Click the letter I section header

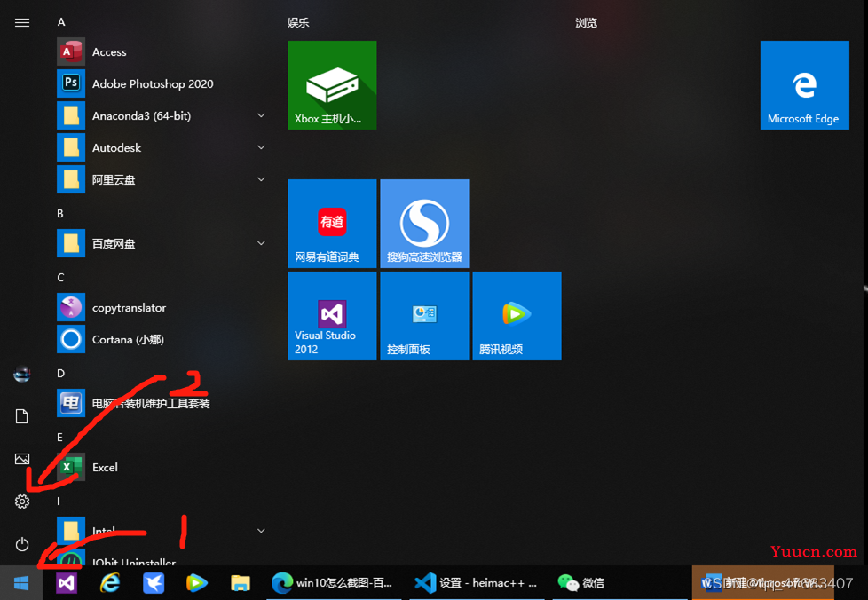click(58, 501)
